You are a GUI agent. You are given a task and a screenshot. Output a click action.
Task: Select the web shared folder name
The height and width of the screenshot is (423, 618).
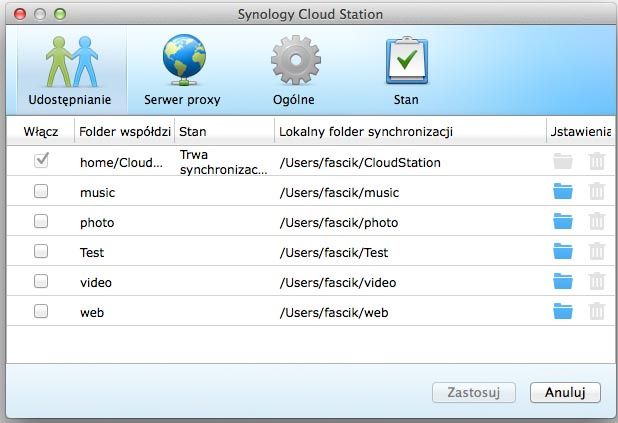92,313
